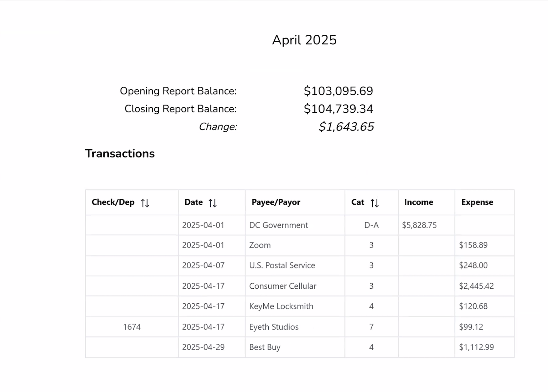Select the Consumer Cellular payee cell
The image size is (548, 392).
(283, 286)
